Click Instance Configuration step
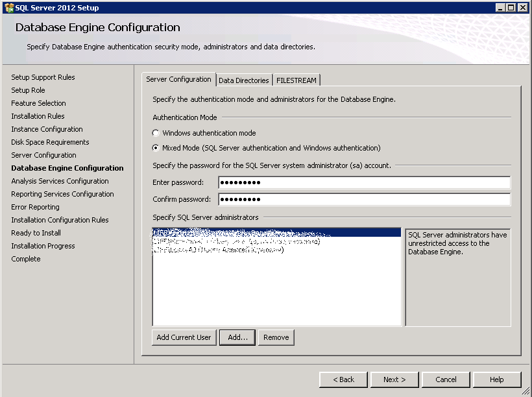This screenshot has height=397, width=532. [47, 129]
